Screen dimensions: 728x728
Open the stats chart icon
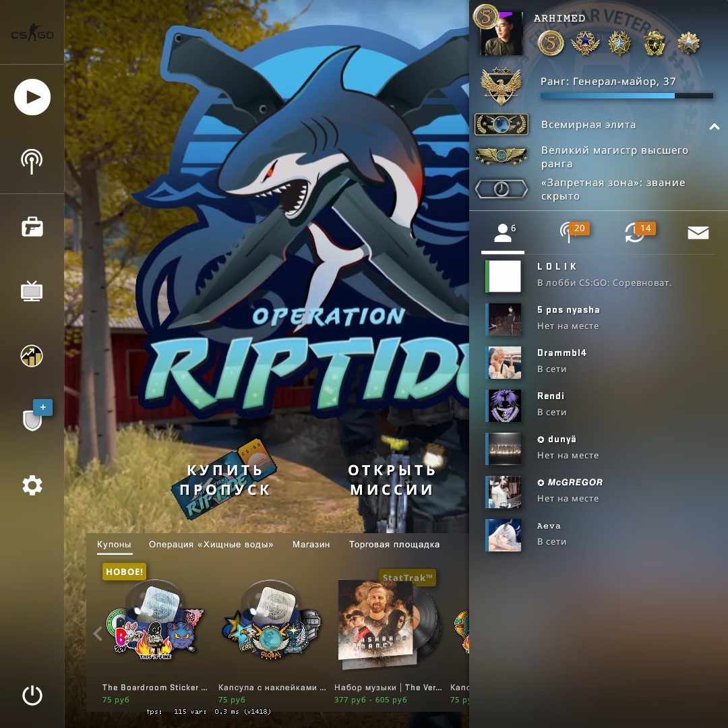coord(32,356)
